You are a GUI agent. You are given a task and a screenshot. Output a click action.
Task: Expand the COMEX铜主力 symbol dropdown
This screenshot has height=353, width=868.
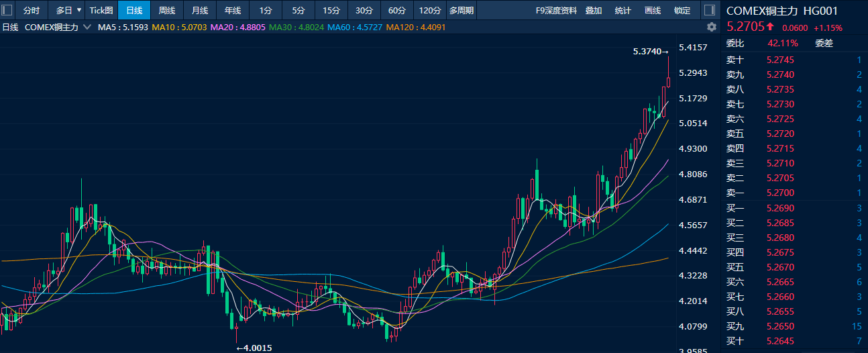[87, 28]
